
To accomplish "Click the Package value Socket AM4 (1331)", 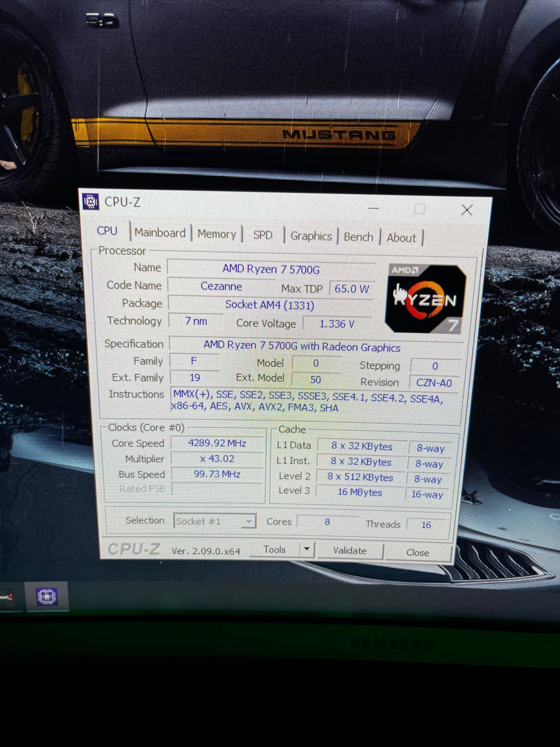I will coord(270,305).
